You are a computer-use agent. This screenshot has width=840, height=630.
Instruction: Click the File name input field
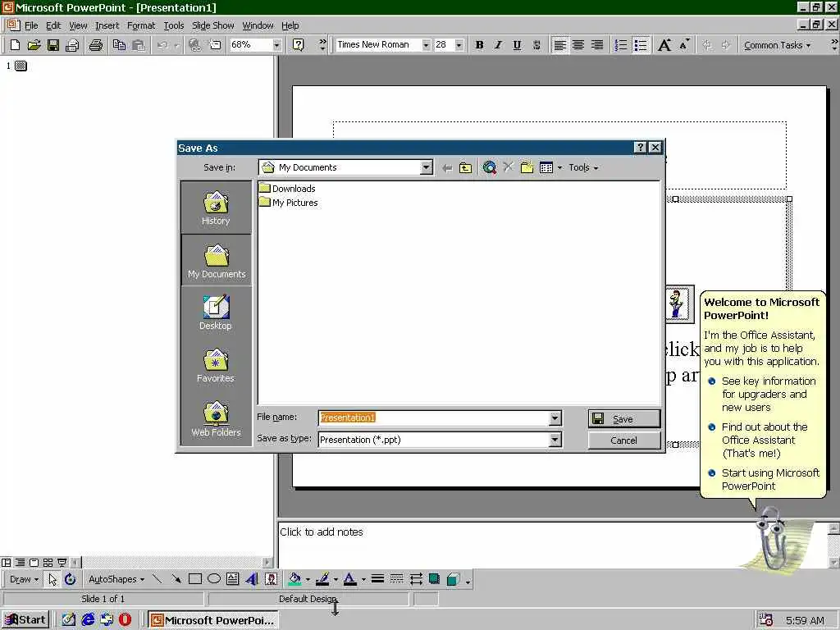coord(434,418)
